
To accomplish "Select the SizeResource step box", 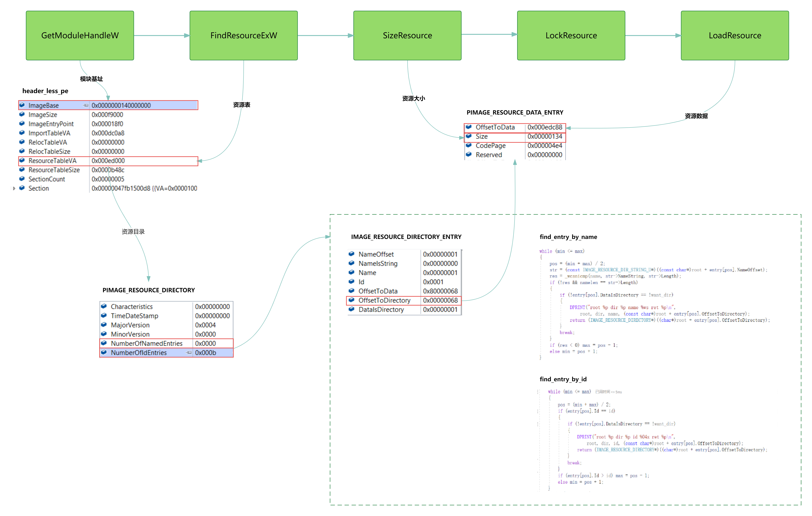I will 407,35.
